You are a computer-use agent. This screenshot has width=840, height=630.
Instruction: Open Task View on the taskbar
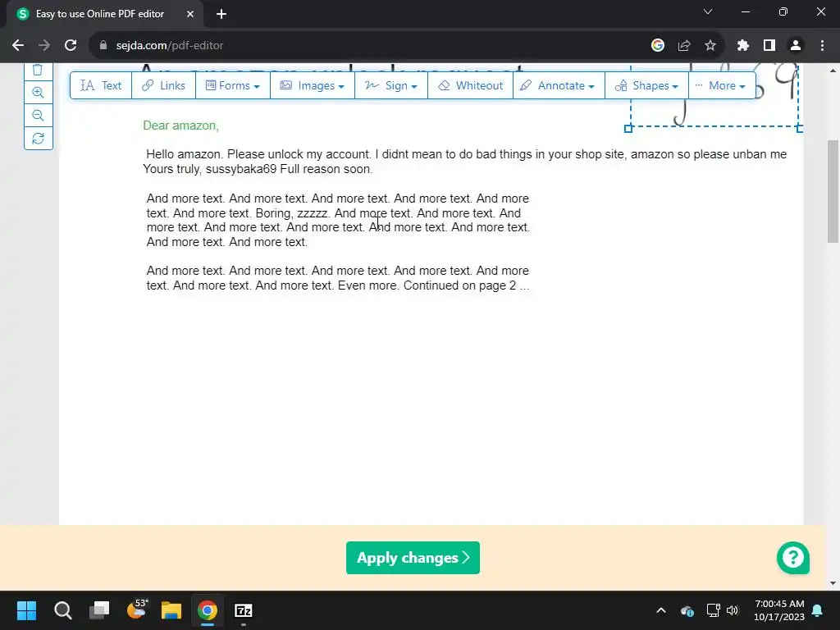(99, 610)
